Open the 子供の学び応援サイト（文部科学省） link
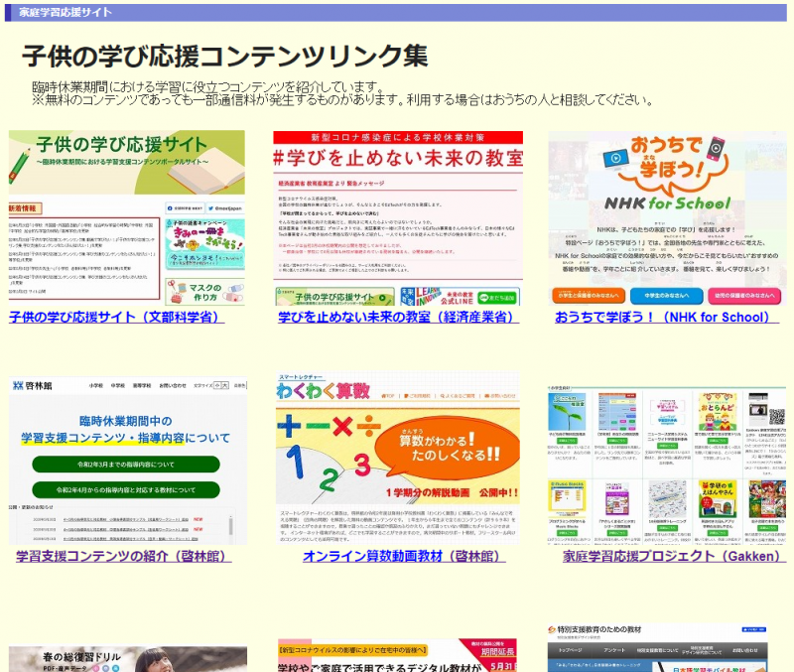Image resolution: width=794 pixels, height=672 pixels. click(x=116, y=318)
